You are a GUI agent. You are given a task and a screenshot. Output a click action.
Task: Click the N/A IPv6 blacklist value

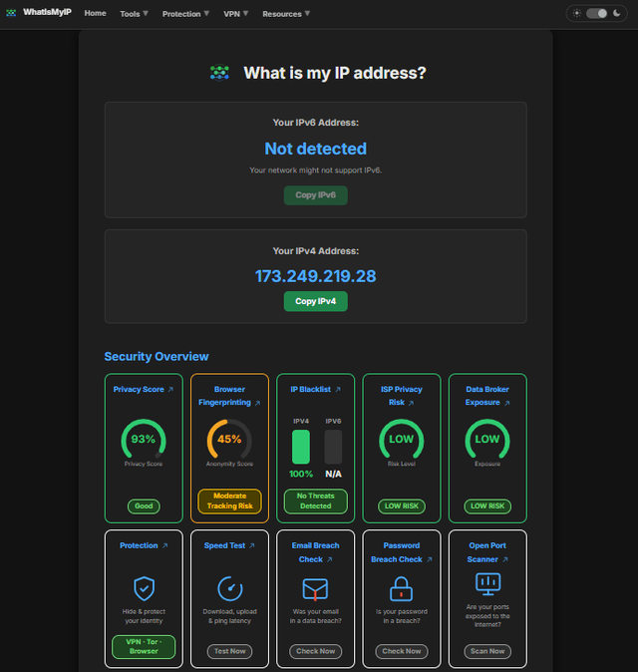click(x=333, y=474)
